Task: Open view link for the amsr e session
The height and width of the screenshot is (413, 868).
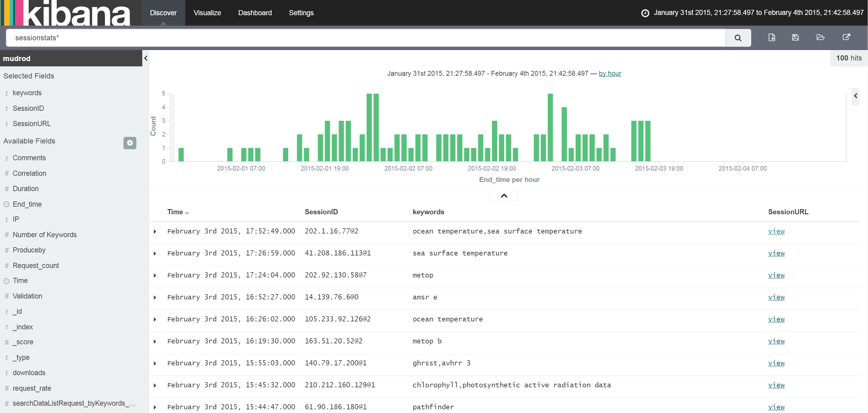Action: point(776,297)
